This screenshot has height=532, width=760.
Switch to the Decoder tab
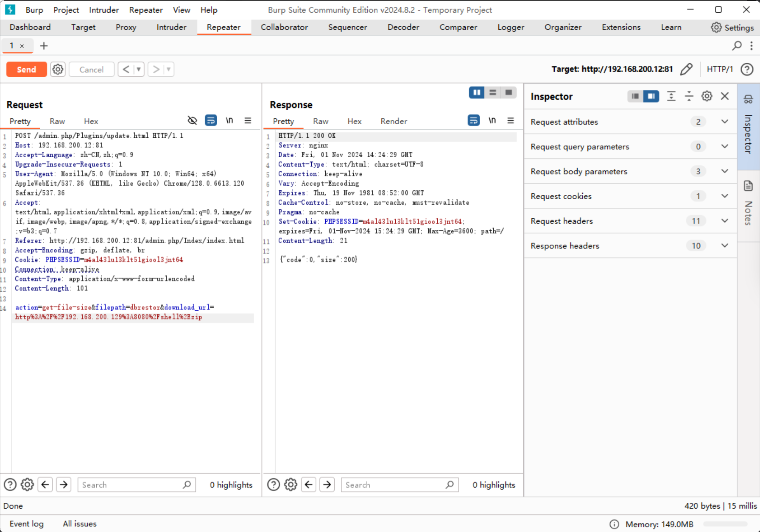[x=403, y=27]
